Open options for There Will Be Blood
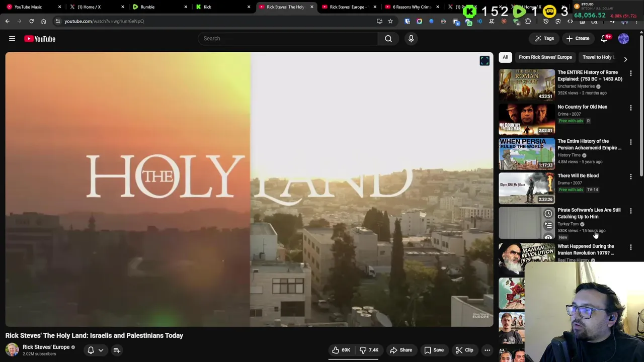Image resolution: width=644 pixels, height=362 pixels. tap(631, 176)
